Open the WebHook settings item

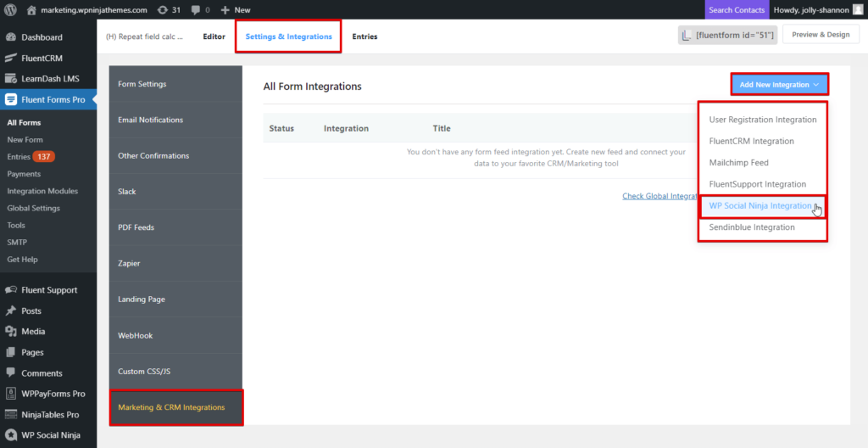coord(175,335)
